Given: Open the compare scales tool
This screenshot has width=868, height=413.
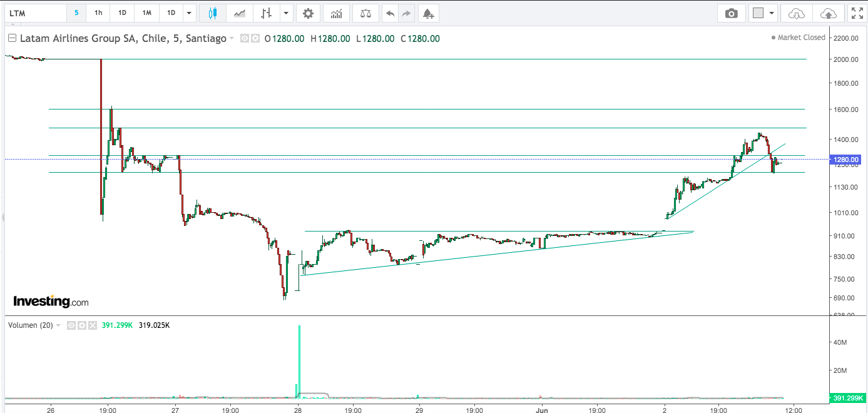Looking at the screenshot, I should [365, 13].
